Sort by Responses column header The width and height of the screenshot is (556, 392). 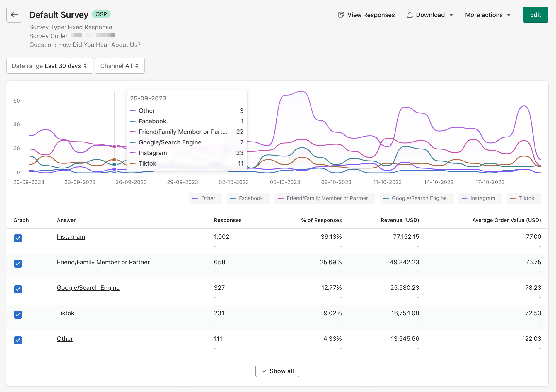click(228, 220)
